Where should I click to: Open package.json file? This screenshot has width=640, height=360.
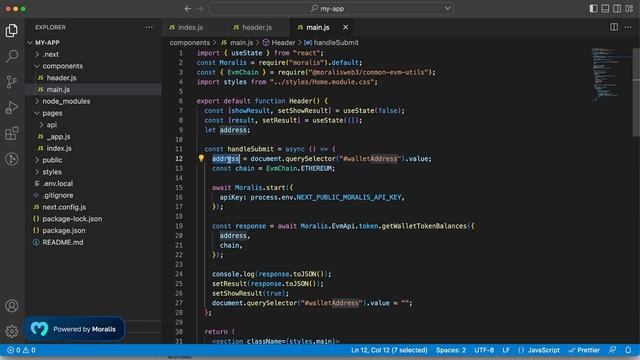pos(64,231)
